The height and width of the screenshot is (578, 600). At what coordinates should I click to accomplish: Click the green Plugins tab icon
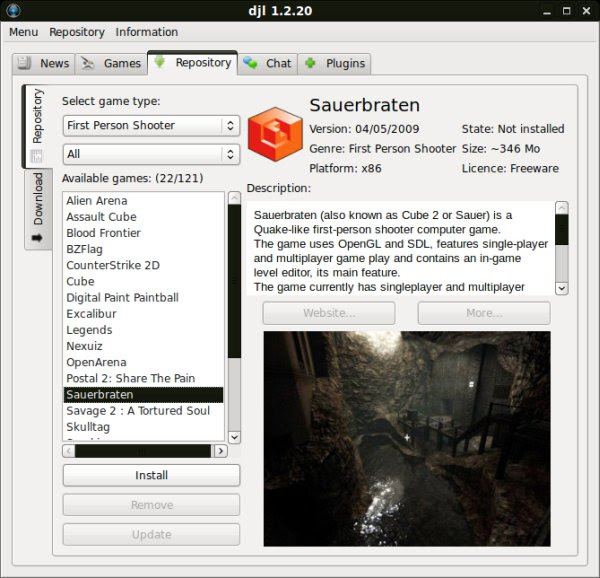tap(312, 63)
